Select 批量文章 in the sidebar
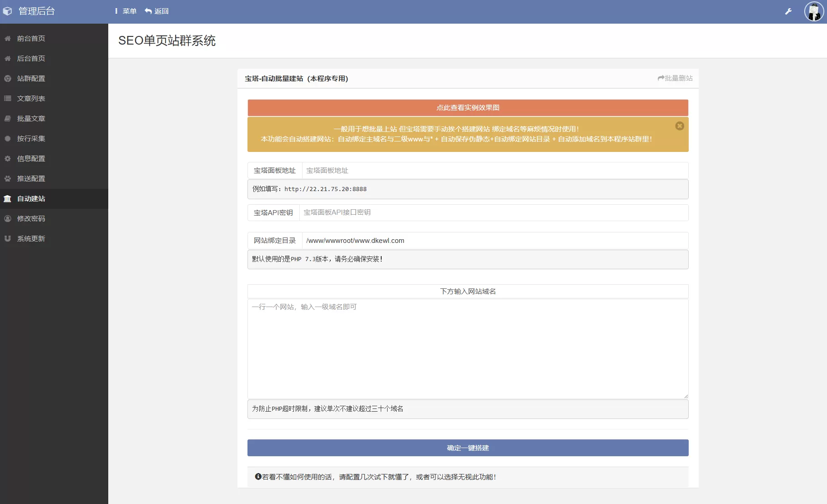This screenshot has height=504, width=827. tap(30, 118)
